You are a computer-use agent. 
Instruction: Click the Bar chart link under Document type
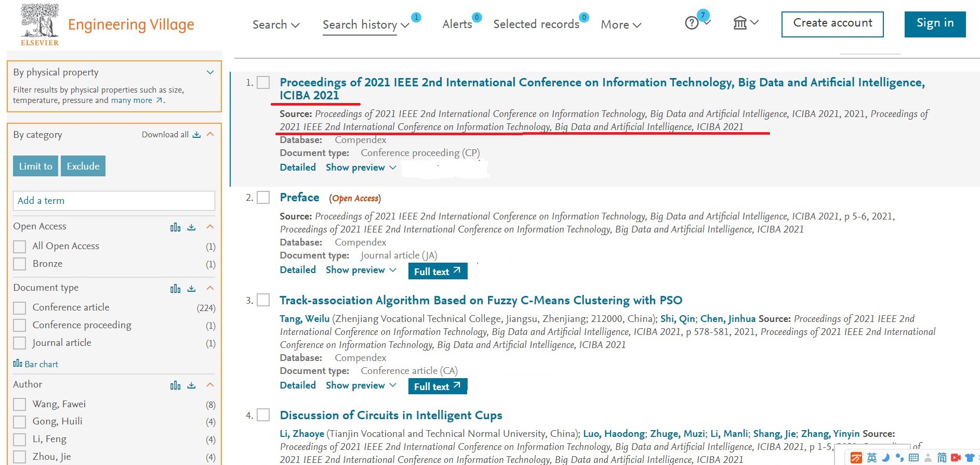[x=35, y=364]
